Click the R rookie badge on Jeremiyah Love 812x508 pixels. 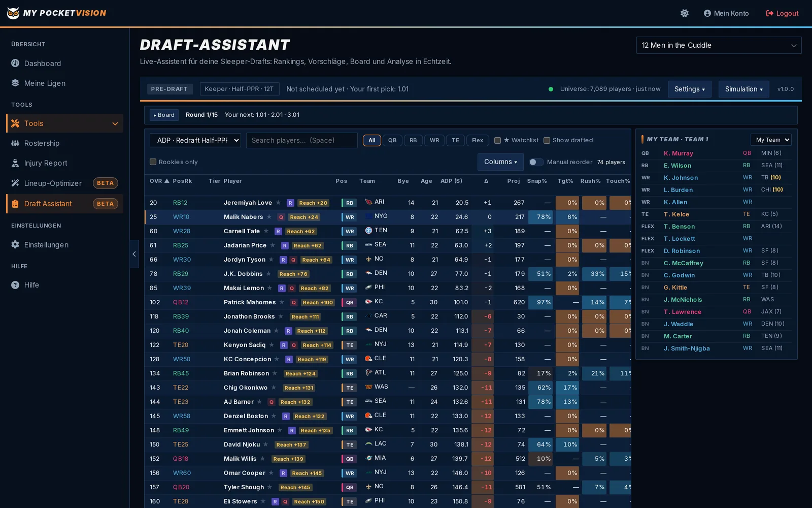point(290,203)
